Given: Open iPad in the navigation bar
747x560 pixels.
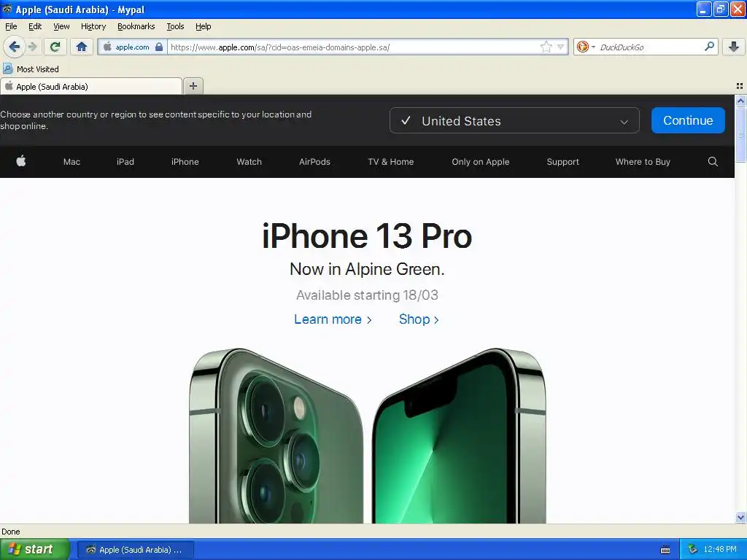Looking at the screenshot, I should pyautogui.click(x=125, y=162).
